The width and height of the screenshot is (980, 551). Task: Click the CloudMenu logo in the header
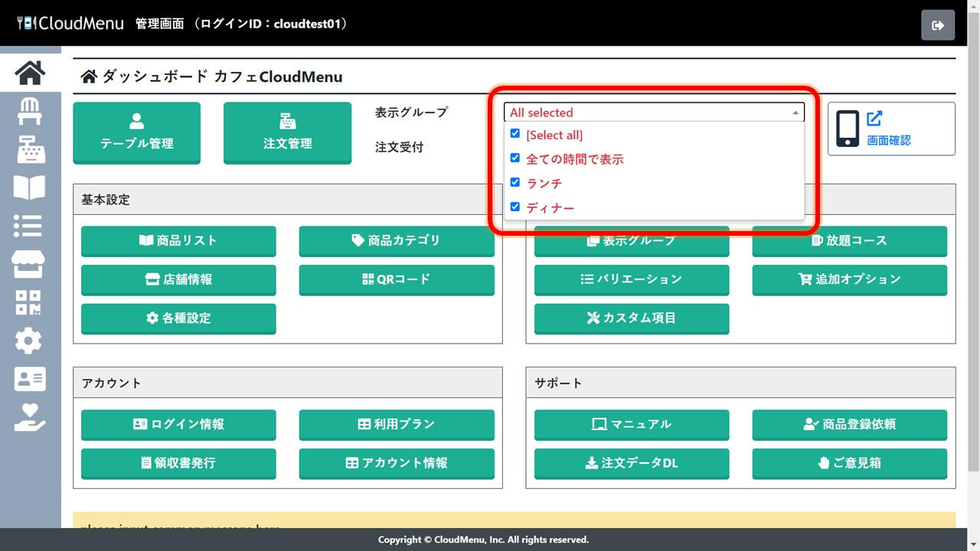click(x=70, y=23)
